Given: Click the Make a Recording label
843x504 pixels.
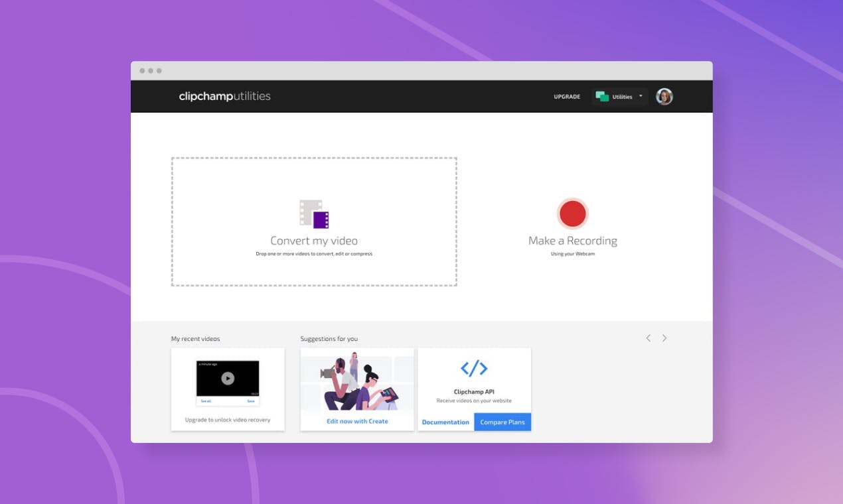Looking at the screenshot, I should tap(573, 241).
